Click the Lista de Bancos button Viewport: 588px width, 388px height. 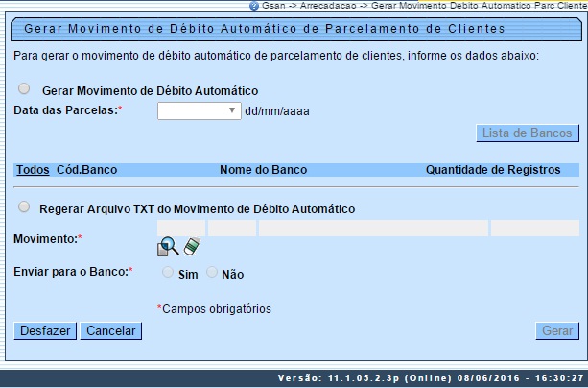pos(528,133)
